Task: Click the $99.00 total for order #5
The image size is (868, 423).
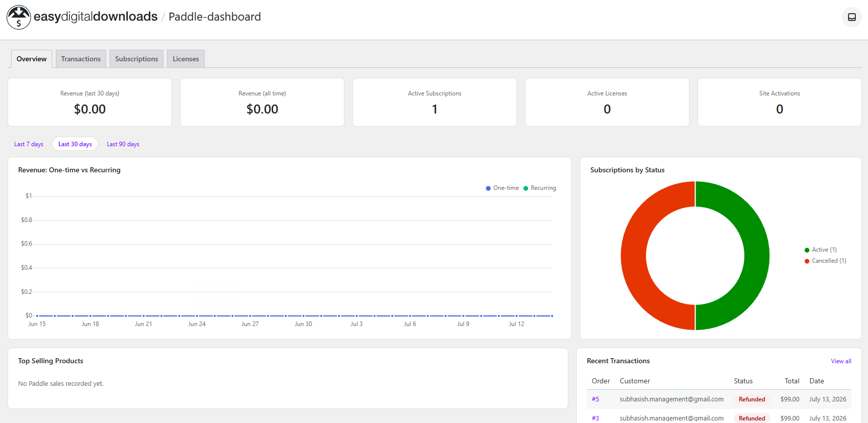Action: pos(790,399)
